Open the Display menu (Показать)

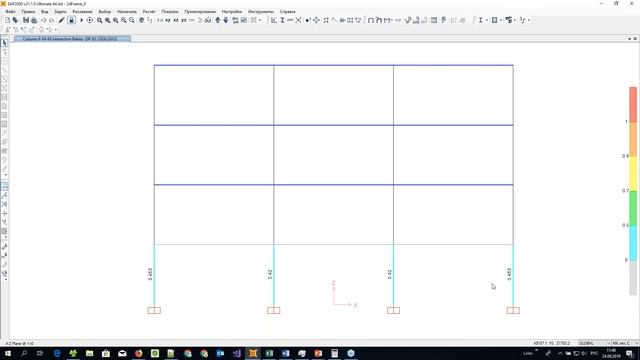point(170,11)
